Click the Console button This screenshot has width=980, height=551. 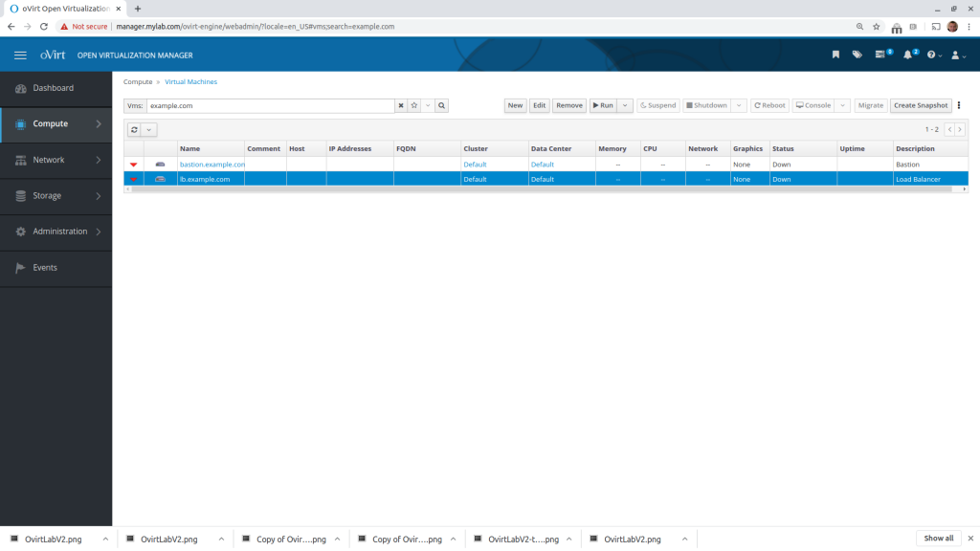(813, 105)
